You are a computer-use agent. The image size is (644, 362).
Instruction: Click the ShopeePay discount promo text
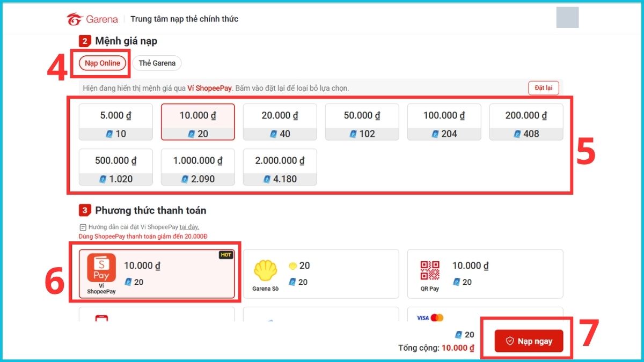pos(143,236)
